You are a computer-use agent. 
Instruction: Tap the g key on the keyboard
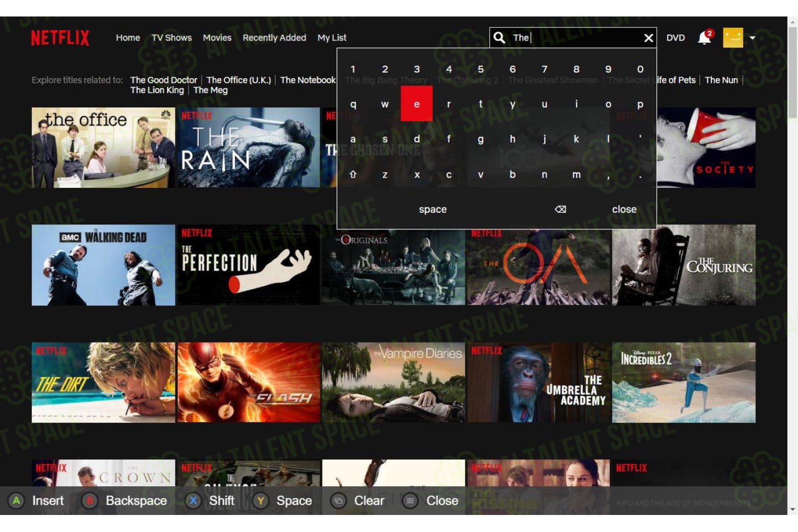click(x=480, y=139)
